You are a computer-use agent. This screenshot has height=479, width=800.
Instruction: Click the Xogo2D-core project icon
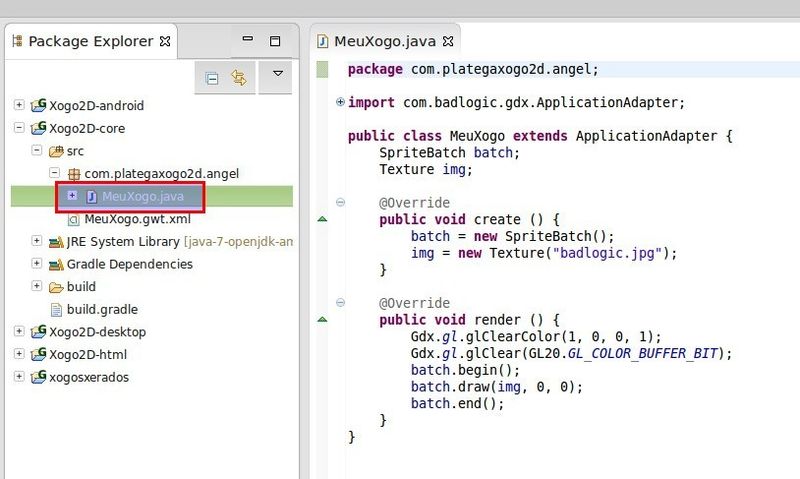38,128
